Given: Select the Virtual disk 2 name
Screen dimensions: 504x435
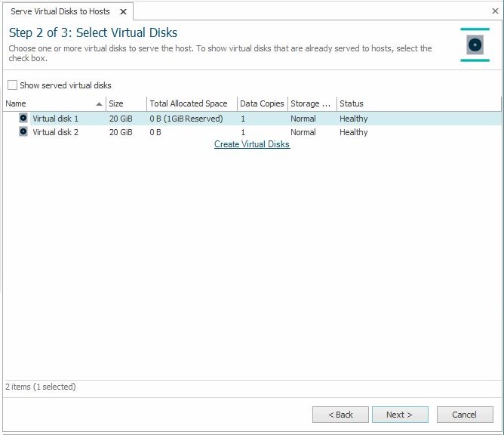Looking at the screenshot, I should (x=55, y=132).
